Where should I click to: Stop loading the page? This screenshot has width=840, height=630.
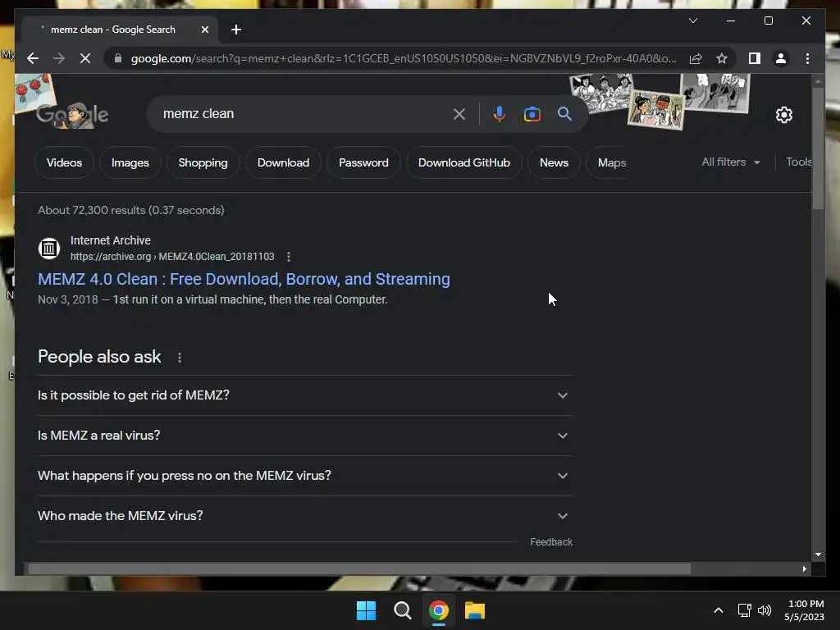pyautogui.click(x=85, y=58)
